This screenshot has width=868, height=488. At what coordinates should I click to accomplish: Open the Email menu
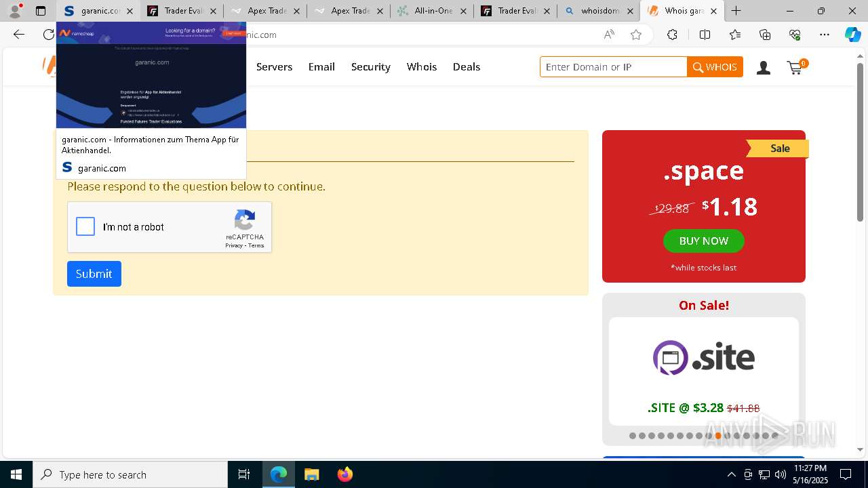pyautogui.click(x=321, y=66)
